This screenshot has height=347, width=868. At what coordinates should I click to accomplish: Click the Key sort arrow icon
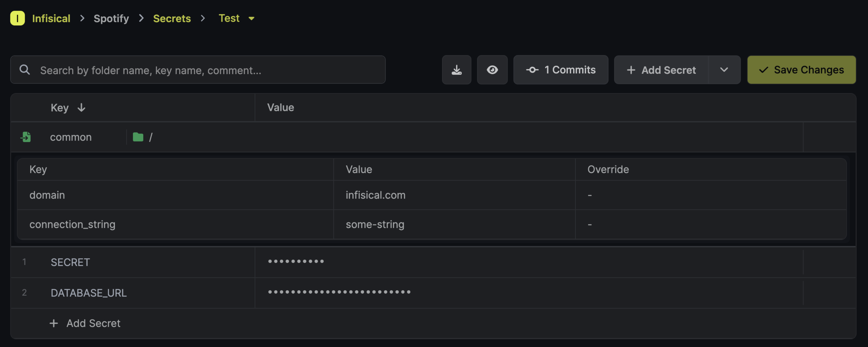[x=81, y=108]
